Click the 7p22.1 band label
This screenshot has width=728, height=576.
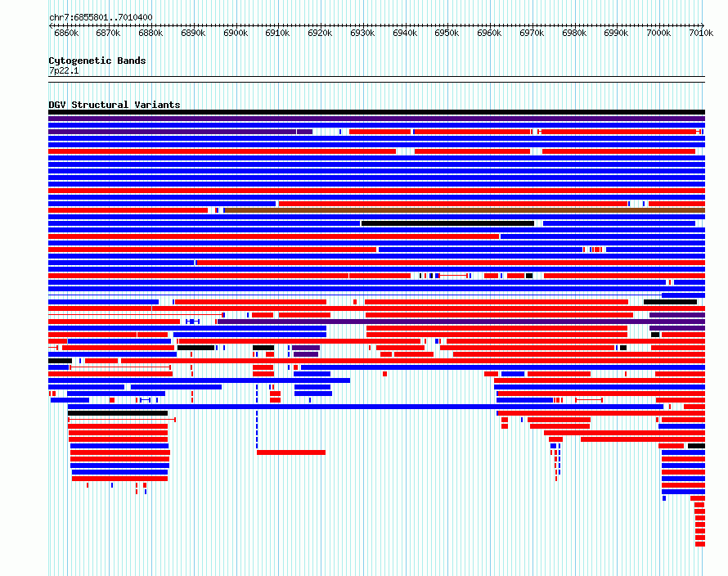coord(64,70)
